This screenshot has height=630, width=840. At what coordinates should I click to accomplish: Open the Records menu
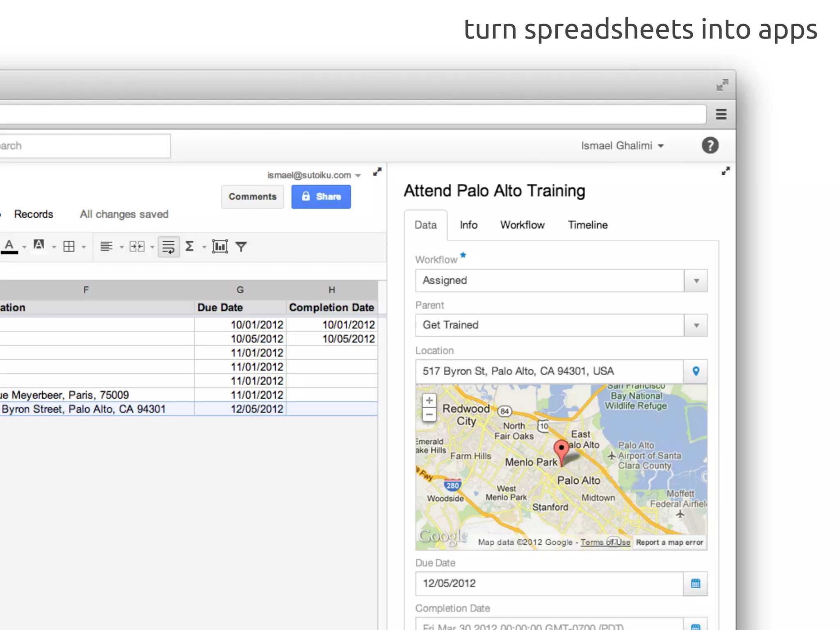[34, 214]
